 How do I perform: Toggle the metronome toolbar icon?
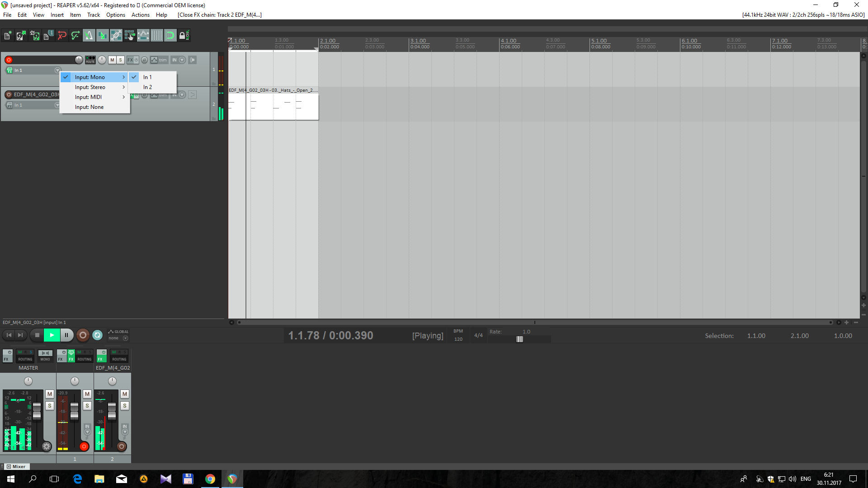click(89, 35)
